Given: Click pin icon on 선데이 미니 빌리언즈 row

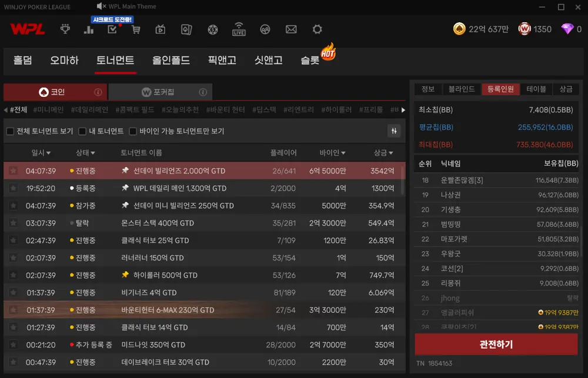Looking at the screenshot, I should (125, 205).
